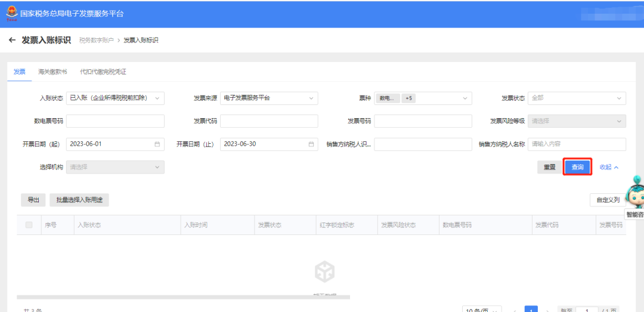Switch to the 代扣代缴完税凭证 tab
The width and height of the screenshot is (644, 312).
pos(103,72)
